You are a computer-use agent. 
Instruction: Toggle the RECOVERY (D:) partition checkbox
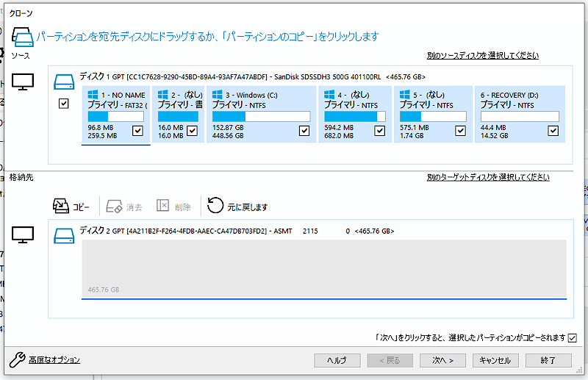pyautogui.click(x=553, y=130)
